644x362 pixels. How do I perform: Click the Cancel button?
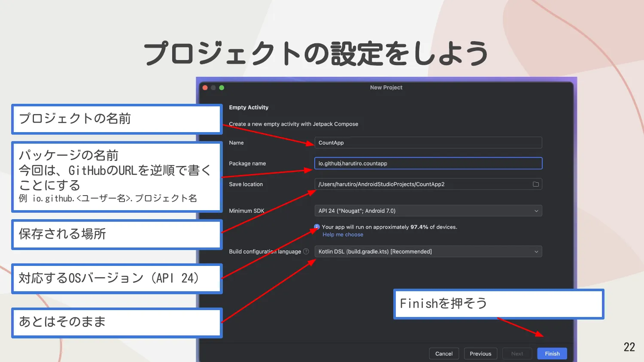pos(444,353)
